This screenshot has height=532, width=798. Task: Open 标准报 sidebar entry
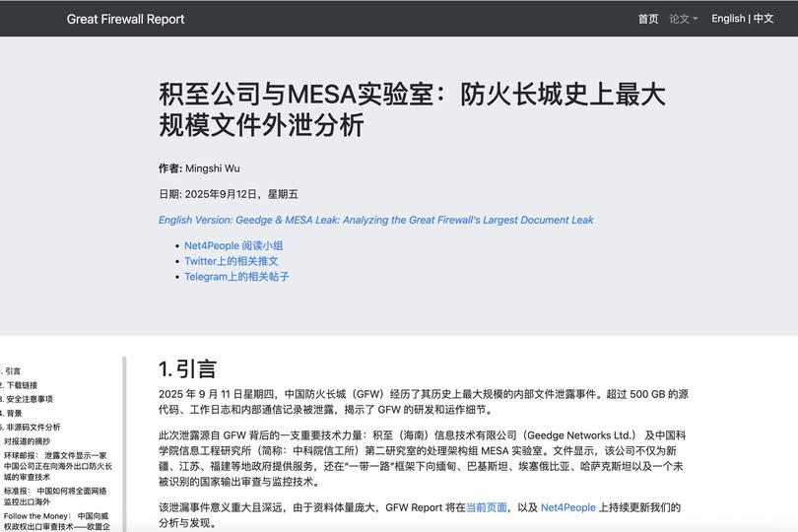(x=55, y=496)
